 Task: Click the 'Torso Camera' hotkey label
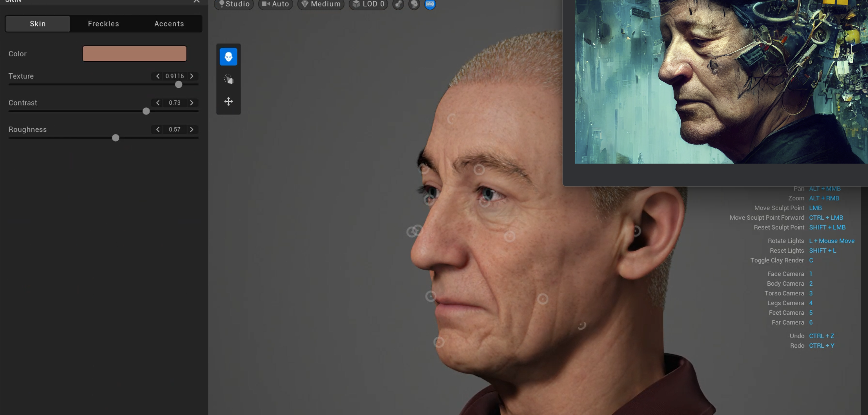coord(784,293)
